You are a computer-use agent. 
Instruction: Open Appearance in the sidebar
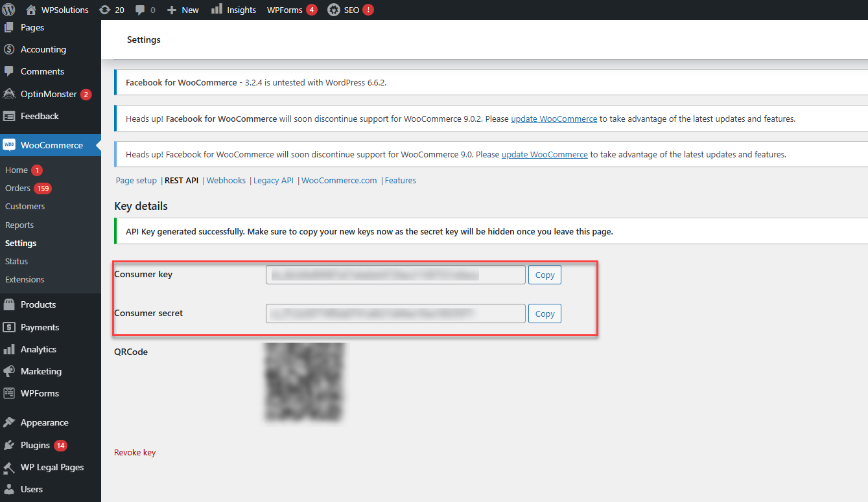pos(44,422)
